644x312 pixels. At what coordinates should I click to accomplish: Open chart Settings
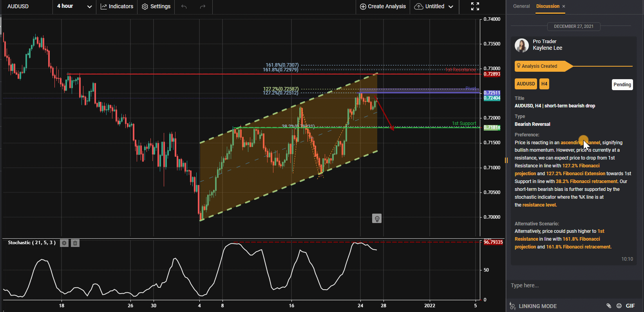pos(156,6)
